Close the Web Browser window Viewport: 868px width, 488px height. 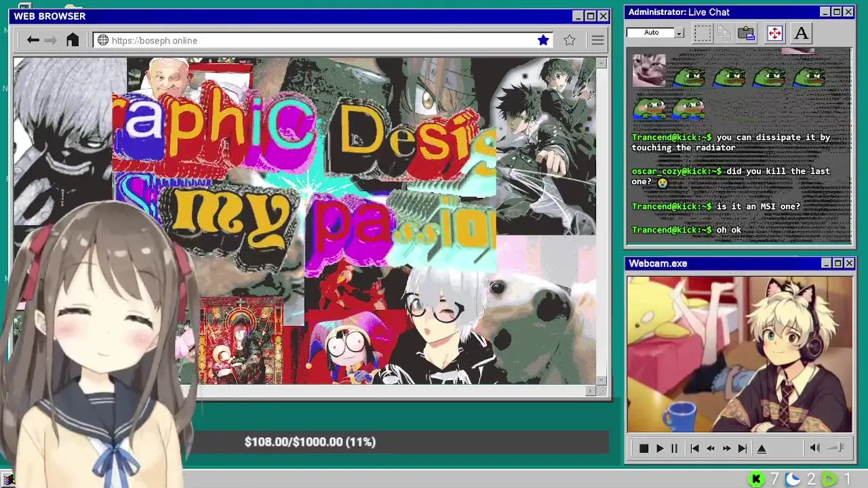(x=602, y=16)
